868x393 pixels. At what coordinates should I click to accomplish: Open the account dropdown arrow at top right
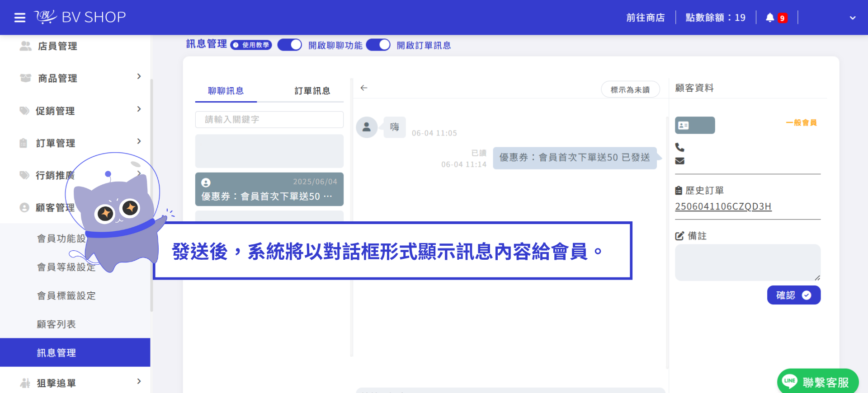pyautogui.click(x=853, y=18)
